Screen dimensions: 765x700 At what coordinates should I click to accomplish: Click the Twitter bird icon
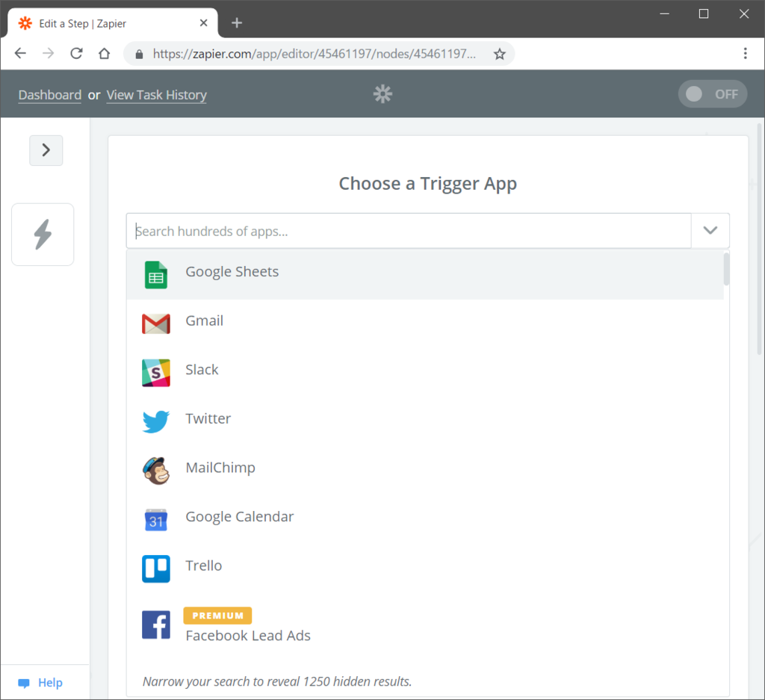point(155,421)
